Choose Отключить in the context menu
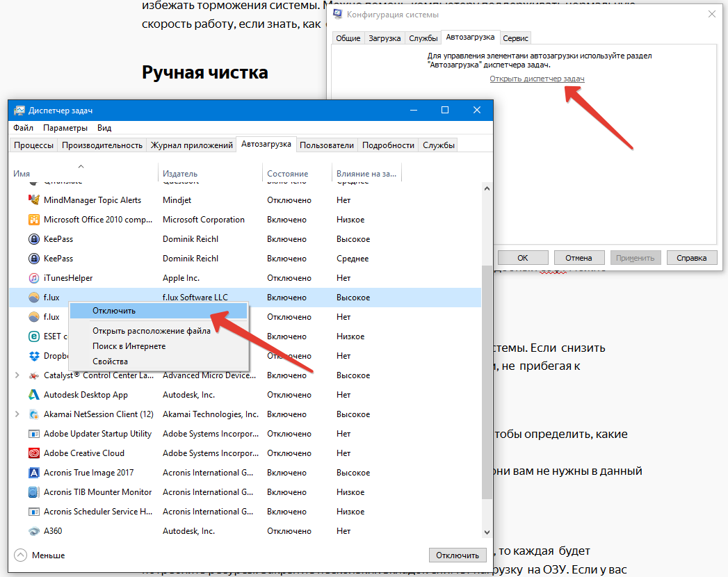 [x=159, y=311]
